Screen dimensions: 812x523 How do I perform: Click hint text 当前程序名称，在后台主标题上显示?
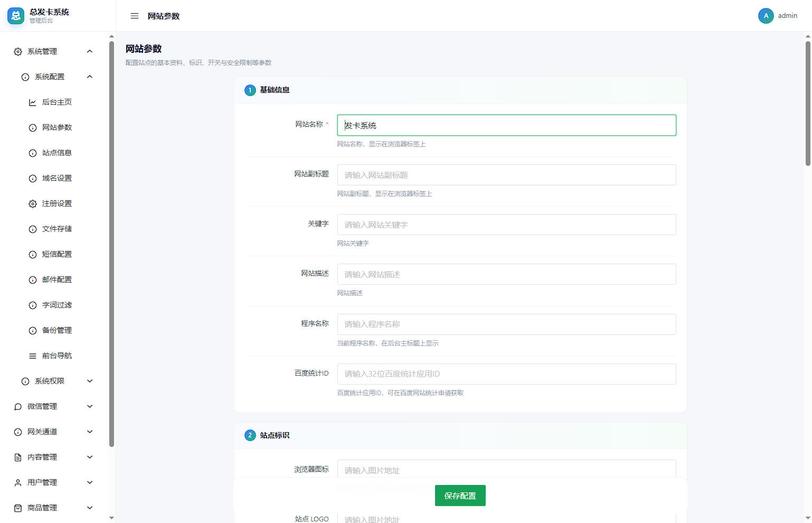(388, 343)
